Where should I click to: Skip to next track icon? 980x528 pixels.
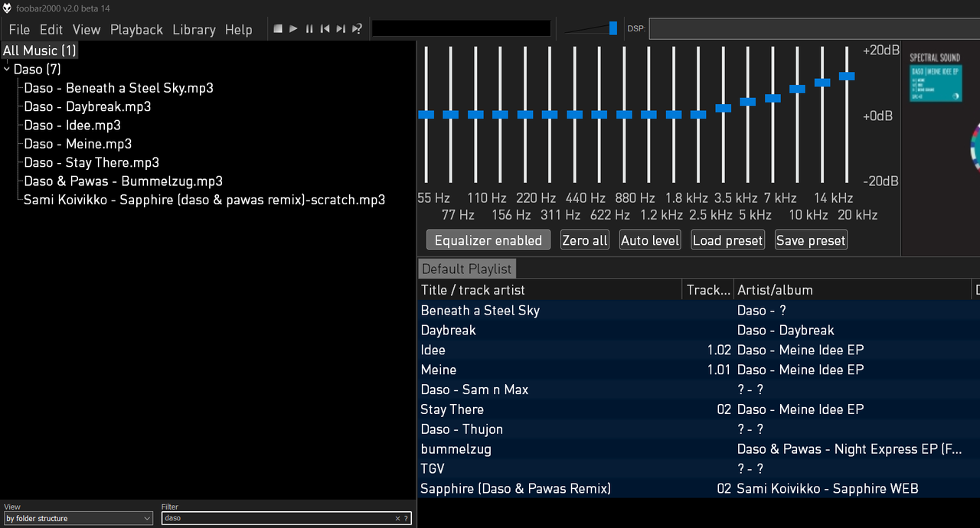[x=341, y=29]
